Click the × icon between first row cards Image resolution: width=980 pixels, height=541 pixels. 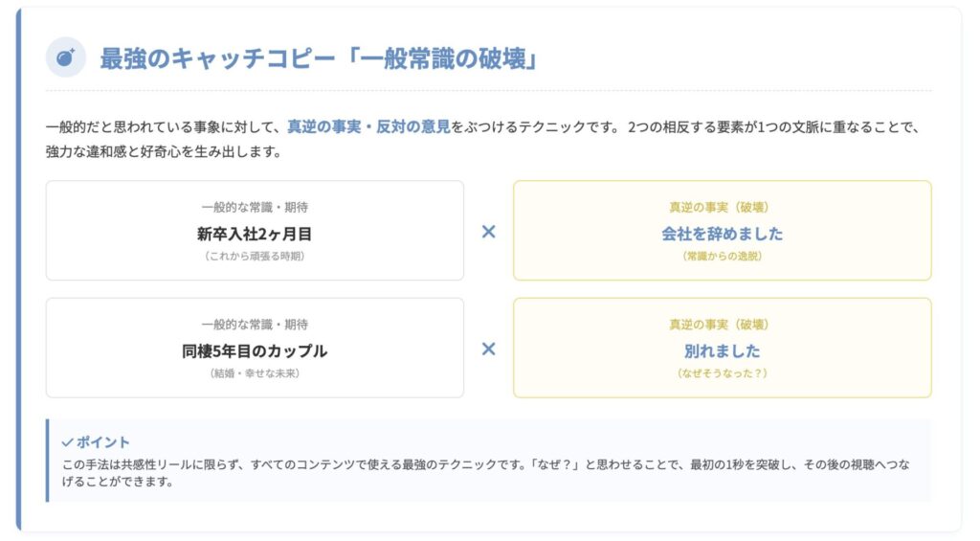pos(488,231)
